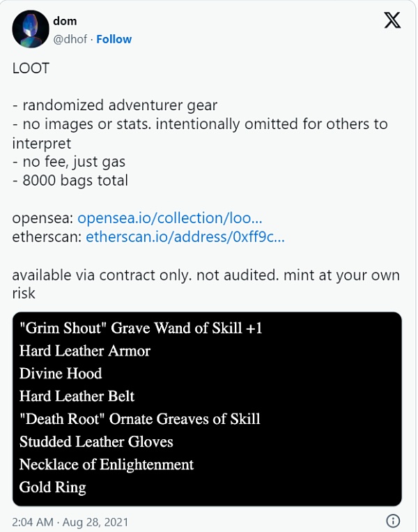Click the Hard Leather Belt entry
The height and width of the screenshot is (532, 418).
[77, 396]
